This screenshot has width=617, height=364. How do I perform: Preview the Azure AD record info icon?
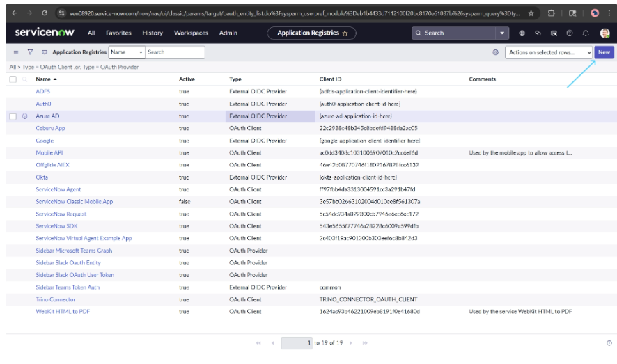(25, 116)
